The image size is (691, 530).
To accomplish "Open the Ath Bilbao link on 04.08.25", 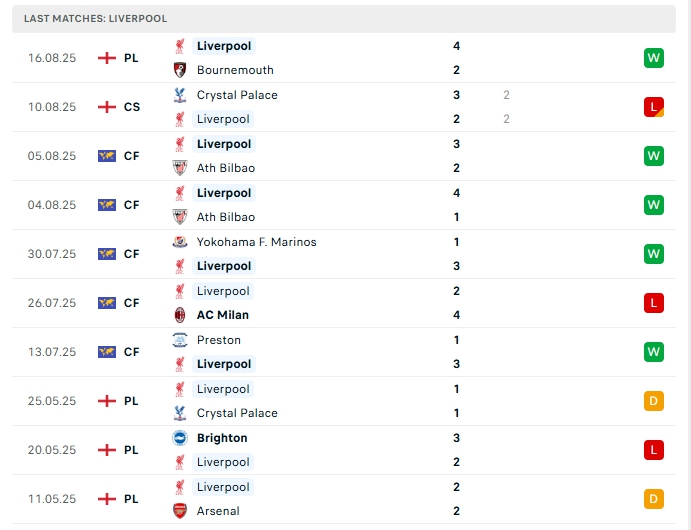I will [226, 217].
